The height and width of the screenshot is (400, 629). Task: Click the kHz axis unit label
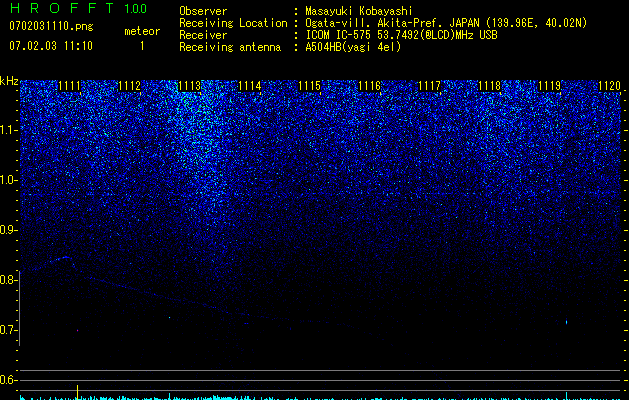(x=9, y=81)
